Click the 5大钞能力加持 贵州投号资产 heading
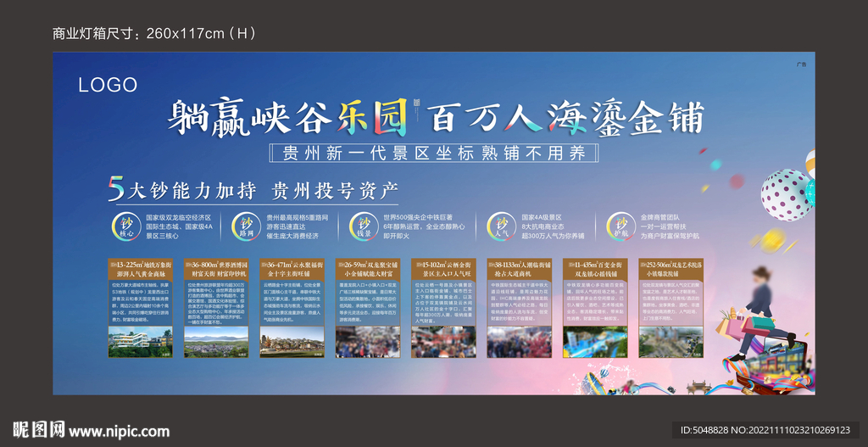Viewport: 868px width, 447px height. click(x=253, y=191)
